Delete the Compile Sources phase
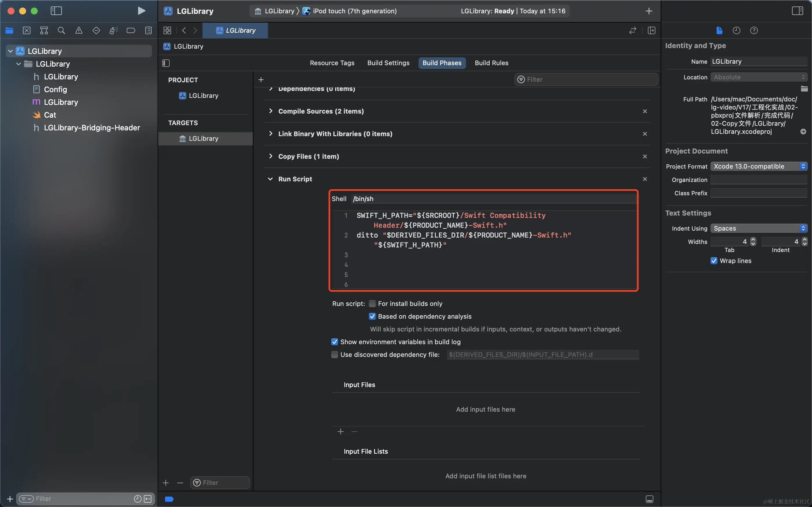This screenshot has width=812, height=507. coord(645,111)
